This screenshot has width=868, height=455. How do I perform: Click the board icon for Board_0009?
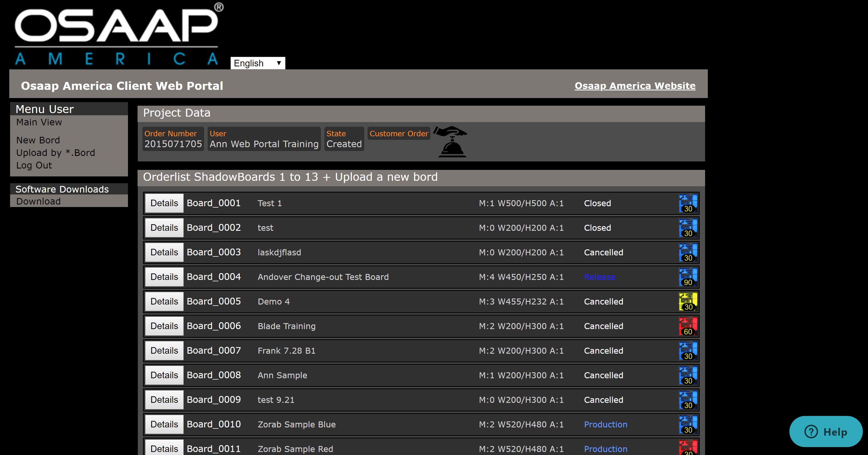(x=688, y=400)
